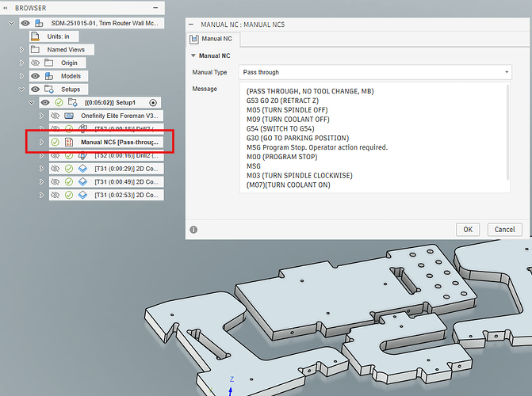532x396 pixels.
Task: Hide the Models node via eye icon
Action: 35,76
